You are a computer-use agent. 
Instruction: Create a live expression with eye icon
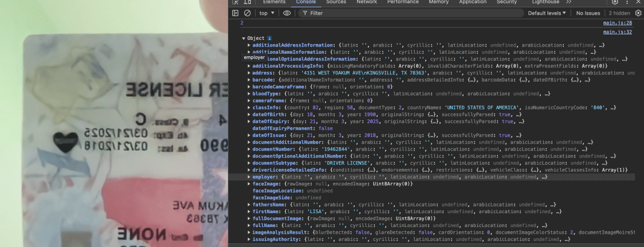(286, 13)
